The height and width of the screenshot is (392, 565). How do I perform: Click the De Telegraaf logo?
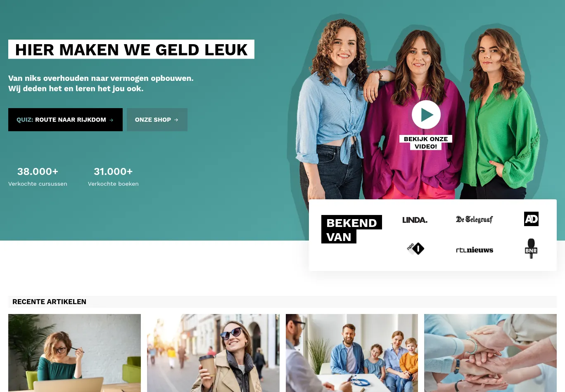pyautogui.click(x=474, y=220)
